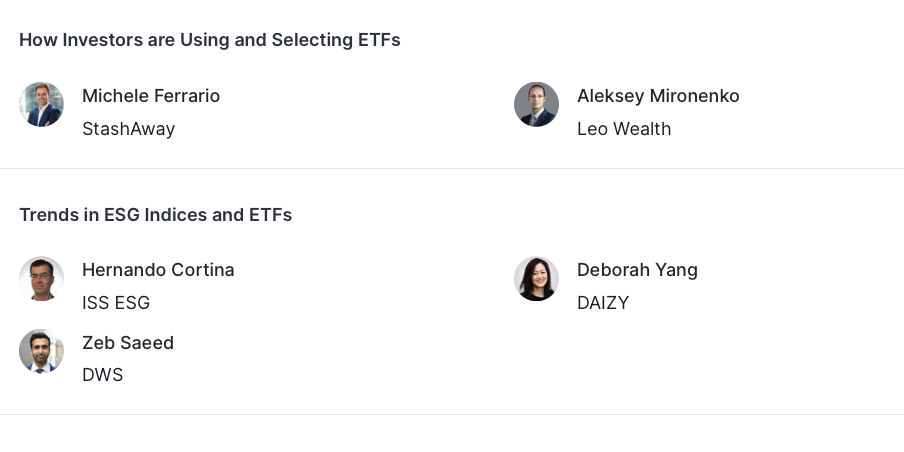Click the Michele Ferrario speaker name
Screen dimensions: 904x452
click(151, 96)
